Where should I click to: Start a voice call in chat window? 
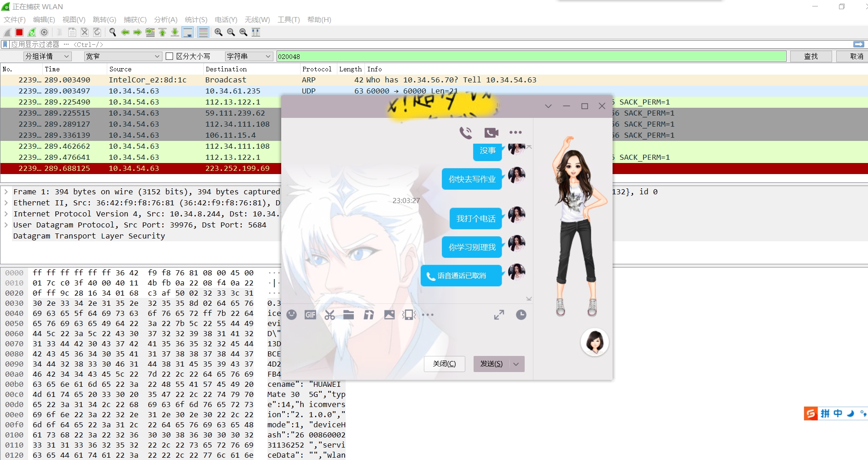[466, 133]
